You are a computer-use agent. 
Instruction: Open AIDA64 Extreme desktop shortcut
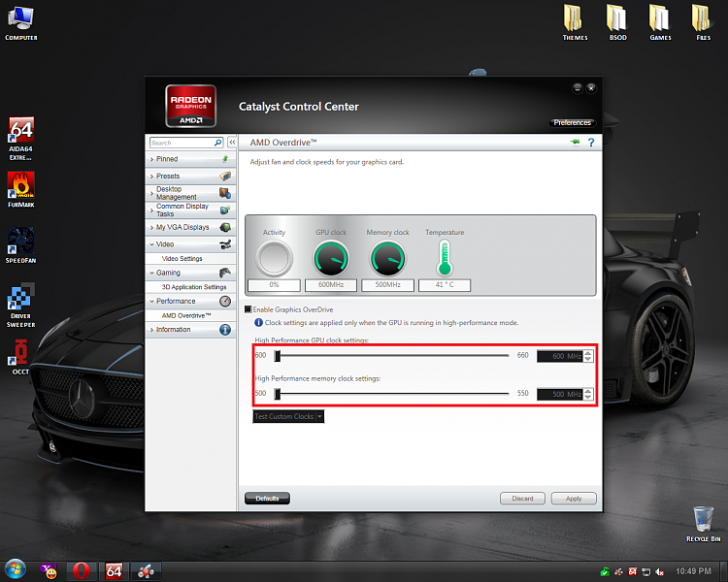tap(20, 139)
